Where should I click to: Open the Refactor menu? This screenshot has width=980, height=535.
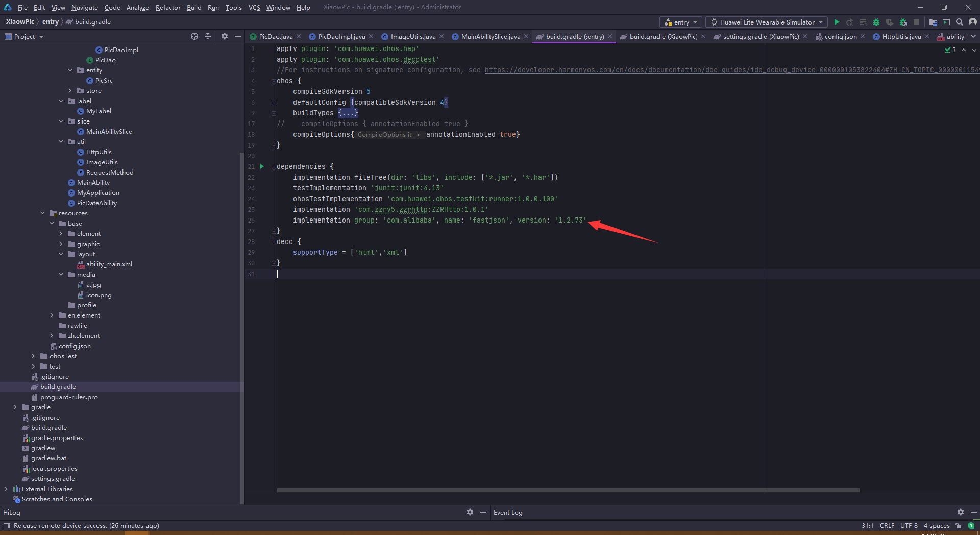coord(168,7)
